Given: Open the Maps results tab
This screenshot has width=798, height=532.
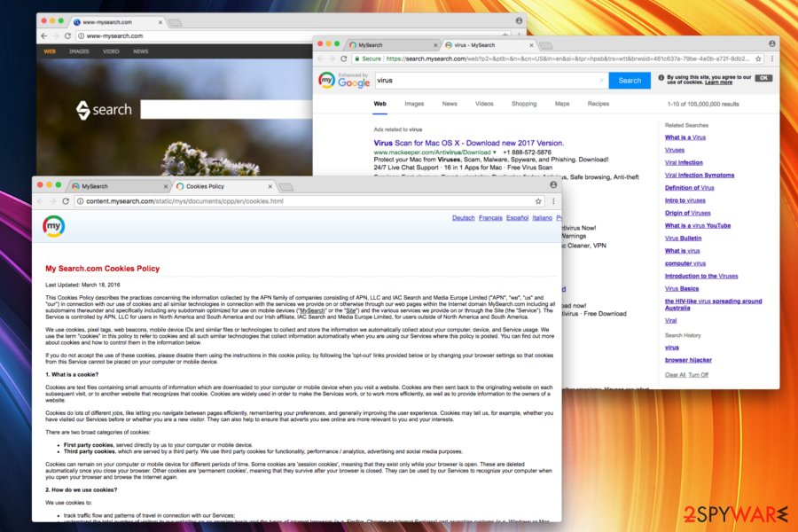Looking at the screenshot, I should click(562, 104).
